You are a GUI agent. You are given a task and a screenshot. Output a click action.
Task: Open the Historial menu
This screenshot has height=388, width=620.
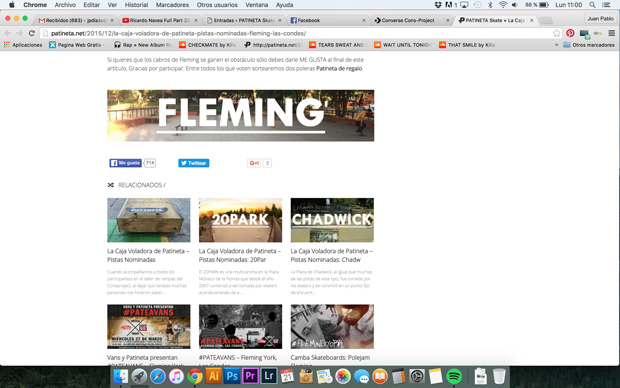point(136,5)
